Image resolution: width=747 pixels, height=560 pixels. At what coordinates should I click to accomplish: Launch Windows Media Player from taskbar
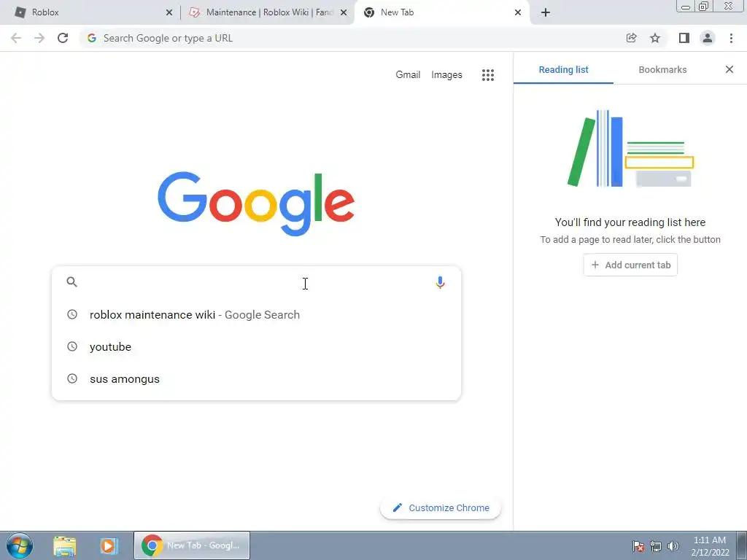[109, 546]
